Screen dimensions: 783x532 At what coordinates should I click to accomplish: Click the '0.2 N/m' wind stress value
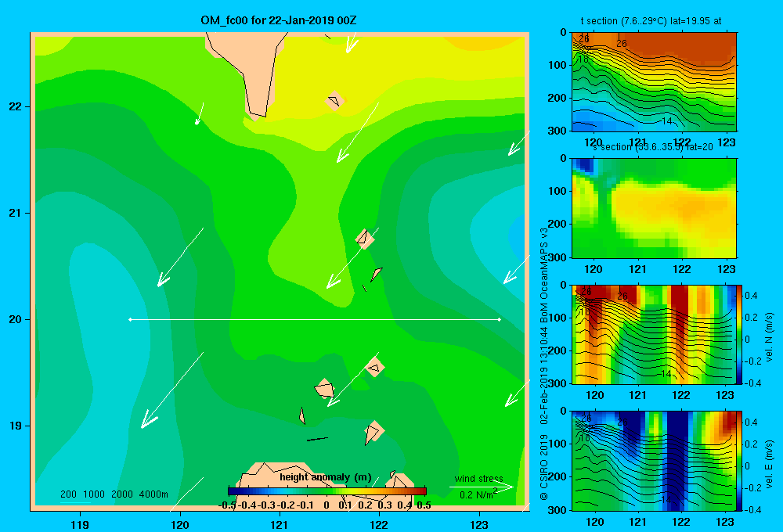476,495
